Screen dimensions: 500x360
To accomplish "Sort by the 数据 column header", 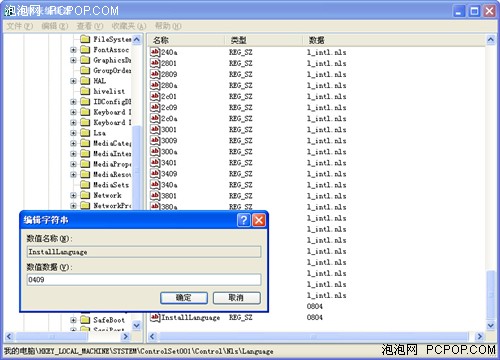I will (x=394, y=40).
